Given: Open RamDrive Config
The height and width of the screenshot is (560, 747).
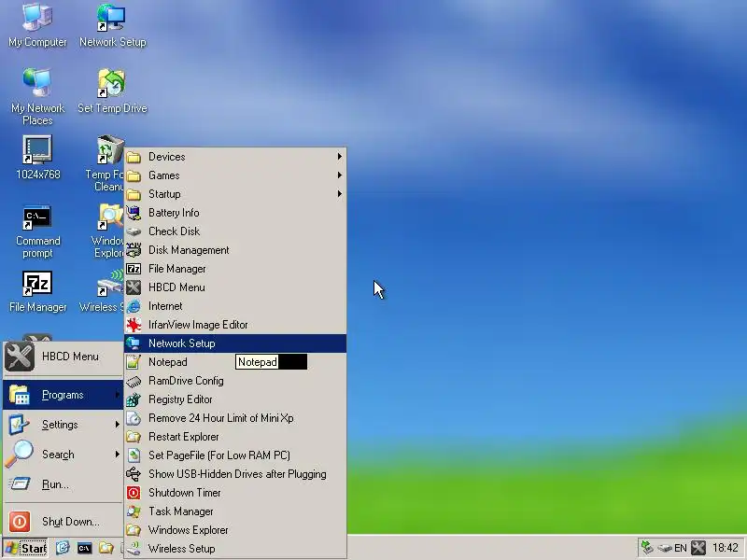Looking at the screenshot, I should pyautogui.click(x=235, y=381).
